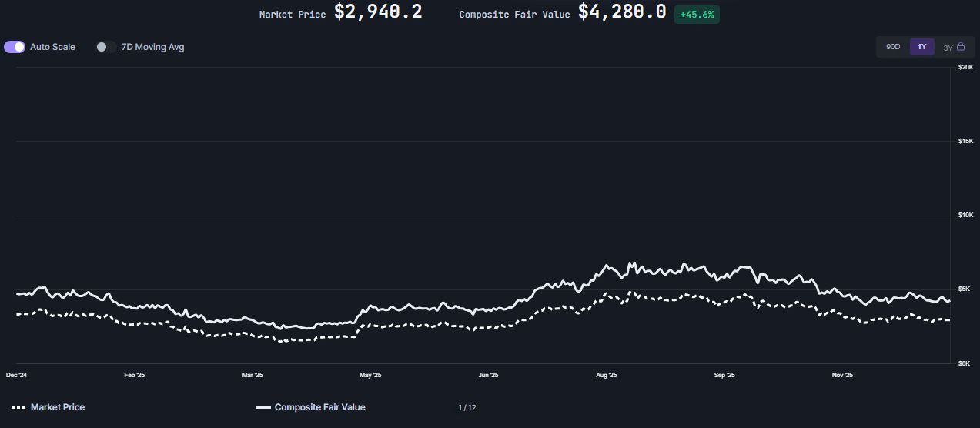Click the dashed-line Market Price legend icon

(18, 407)
